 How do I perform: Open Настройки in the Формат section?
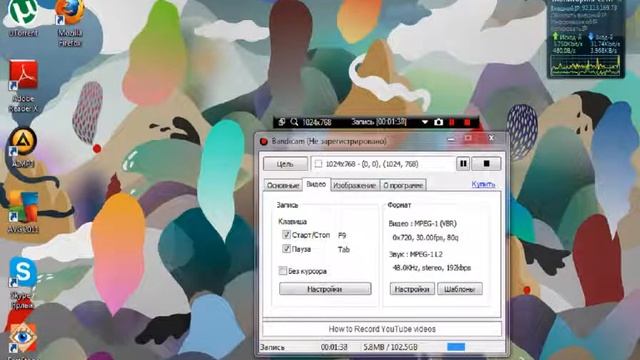click(412, 289)
